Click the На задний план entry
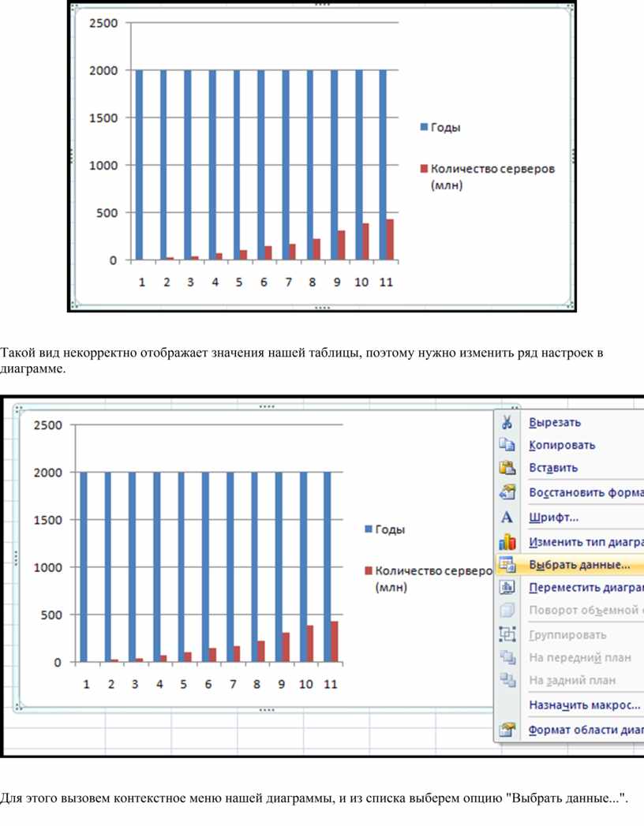 [572, 680]
